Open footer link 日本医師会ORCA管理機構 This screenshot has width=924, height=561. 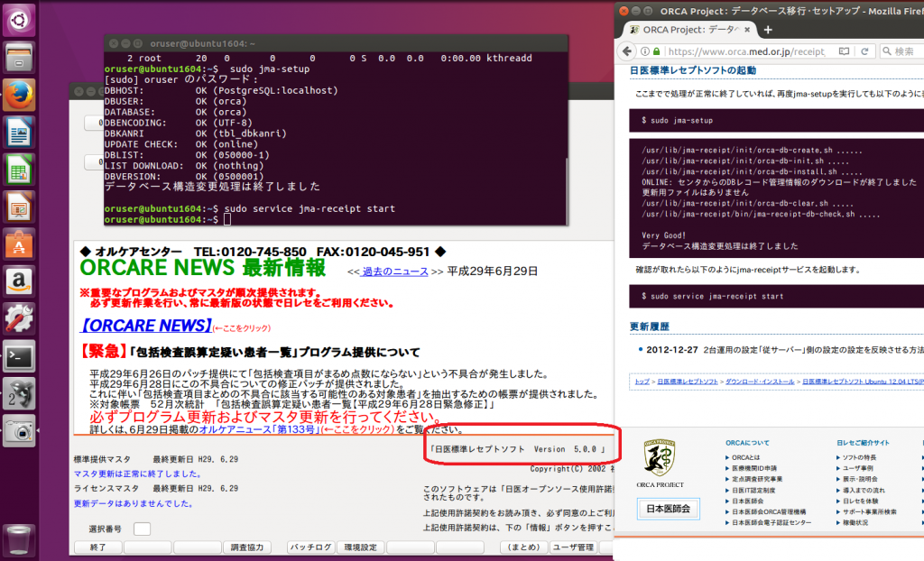[x=769, y=512]
